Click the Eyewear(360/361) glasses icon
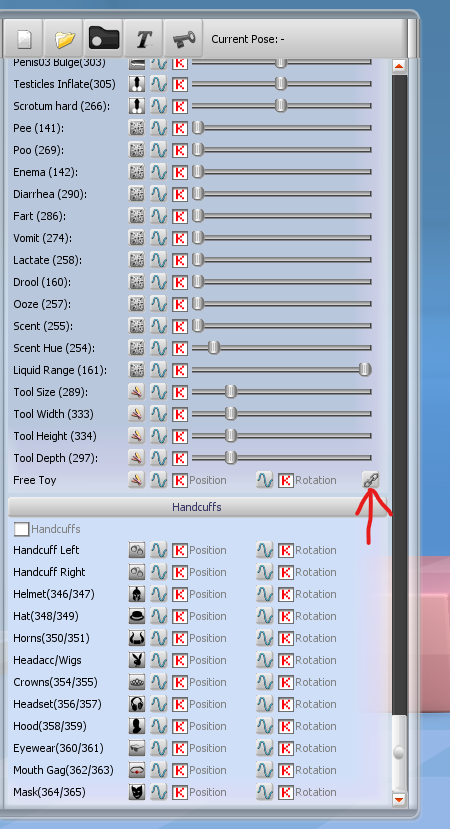Screen dimensions: 450x829 click(137, 749)
